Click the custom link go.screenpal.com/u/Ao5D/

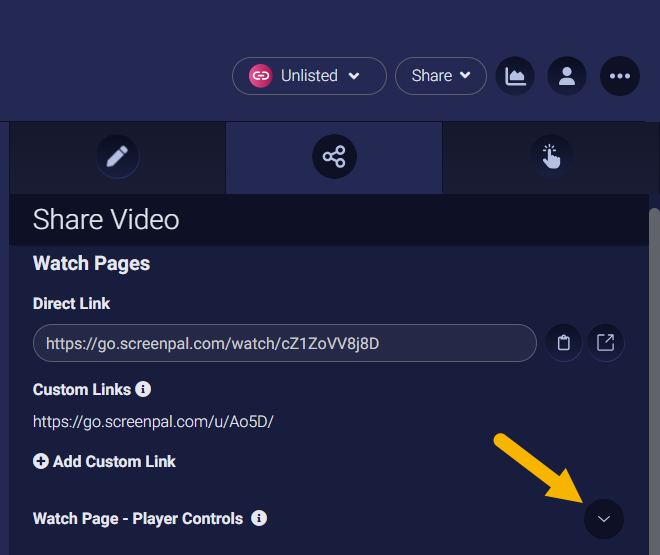[x=153, y=422]
